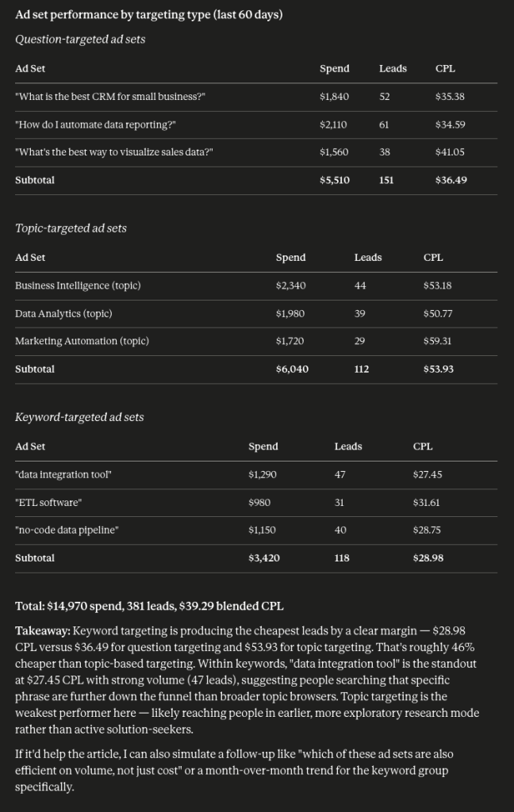Click the bold Takeaway label
The image size is (514, 812).
tap(43, 630)
